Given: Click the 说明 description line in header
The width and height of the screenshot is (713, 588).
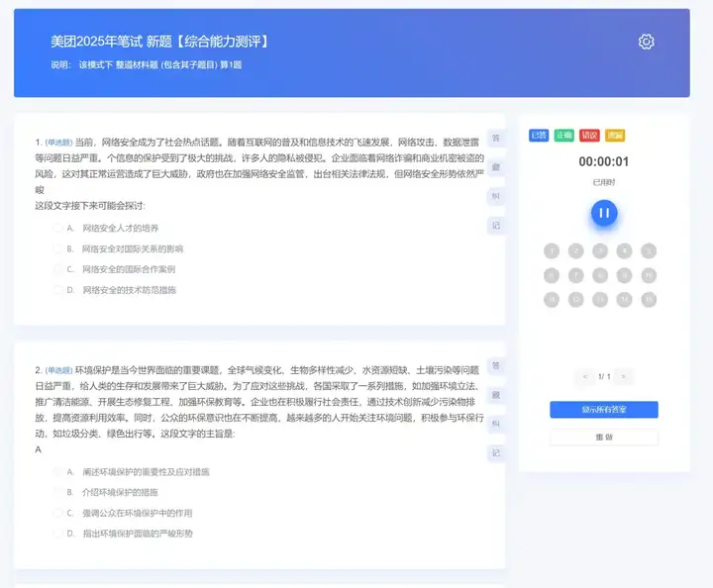Looking at the screenshot, I should point(146,65).
